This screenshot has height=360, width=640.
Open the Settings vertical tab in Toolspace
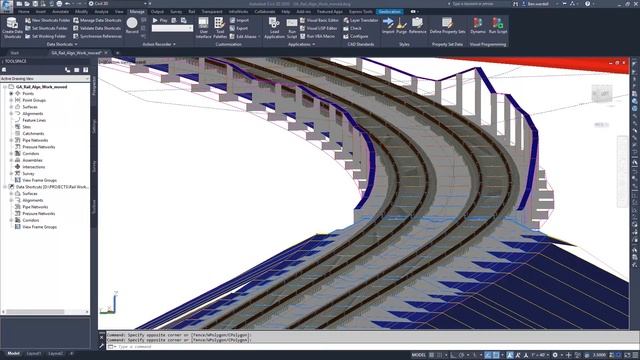point(94,126)
